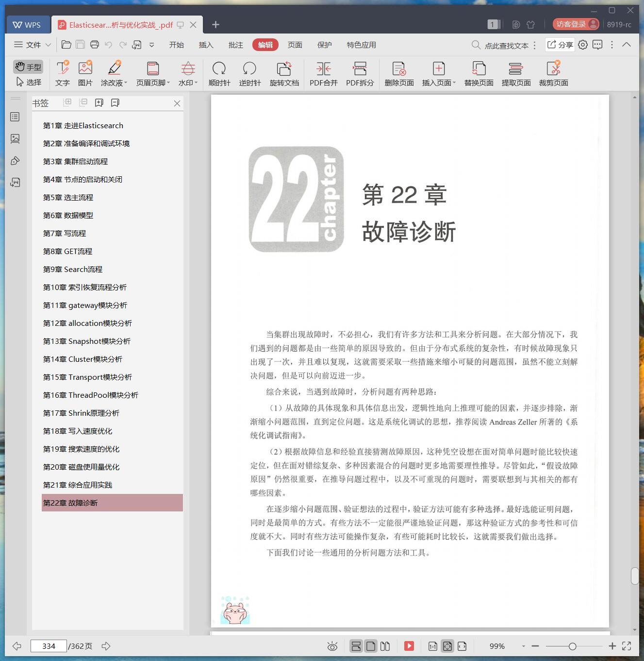
Task: Open the zoom percentage dropdown
Action: point(523,646)
